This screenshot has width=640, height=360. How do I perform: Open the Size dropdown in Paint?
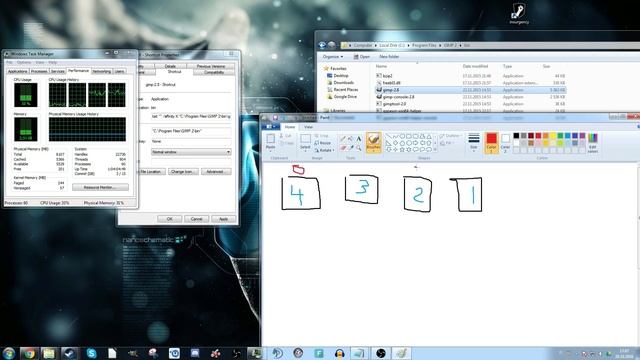(x=473, y=142)
